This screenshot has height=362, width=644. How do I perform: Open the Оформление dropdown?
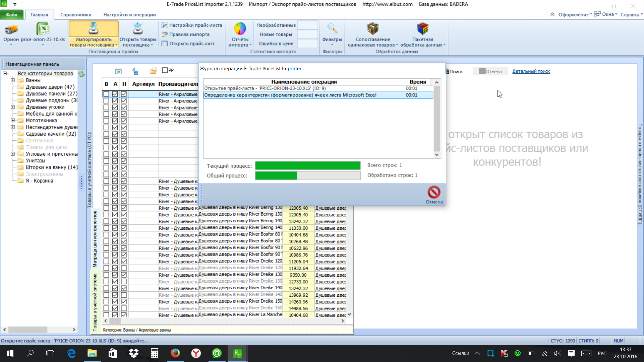click(x=575, y=14)
